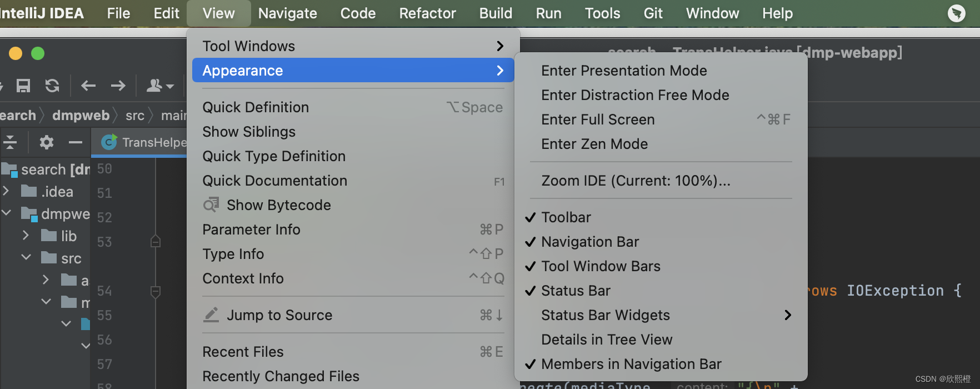Expand the lib folder in project tree
Image resolution: width=980 pixels, height=389 pixels.
(26, 236)
